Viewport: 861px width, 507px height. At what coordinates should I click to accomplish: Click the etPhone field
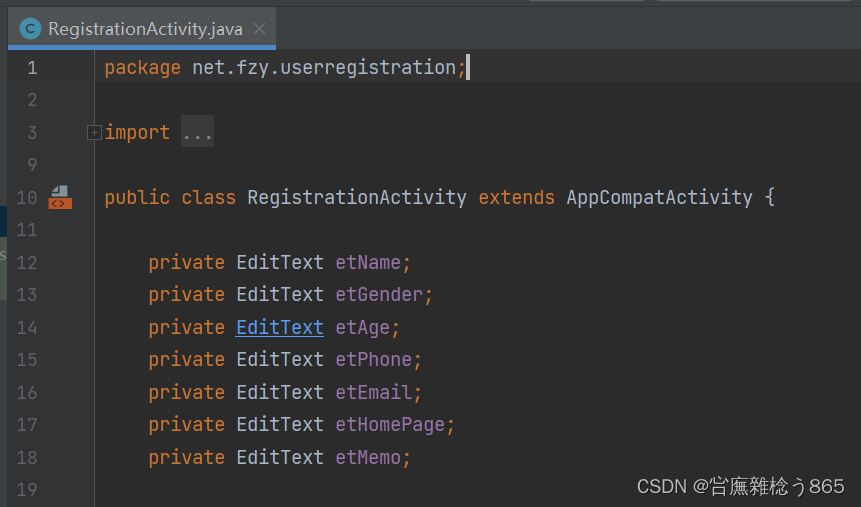click(373, 360)
